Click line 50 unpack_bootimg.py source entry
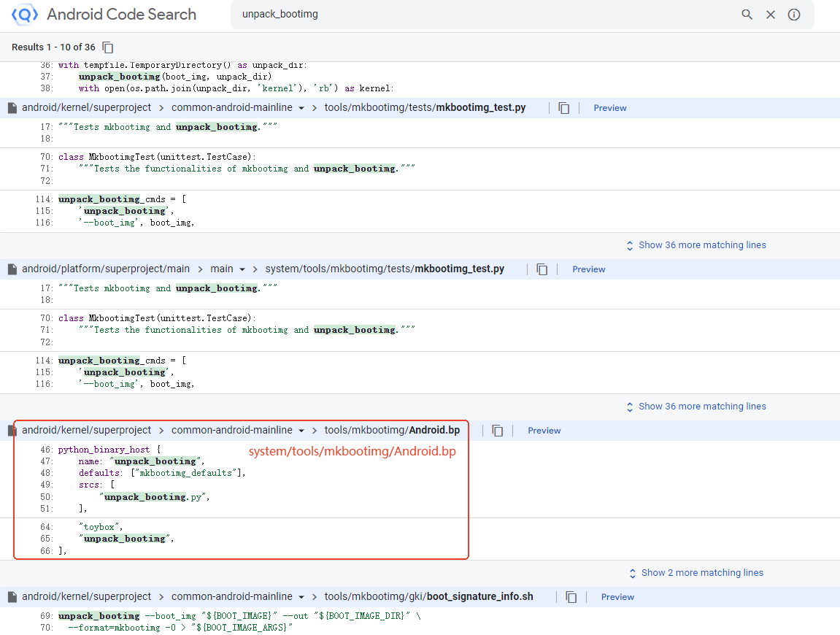The width and height of the screenshot is (840, 635). coord(155,497)
